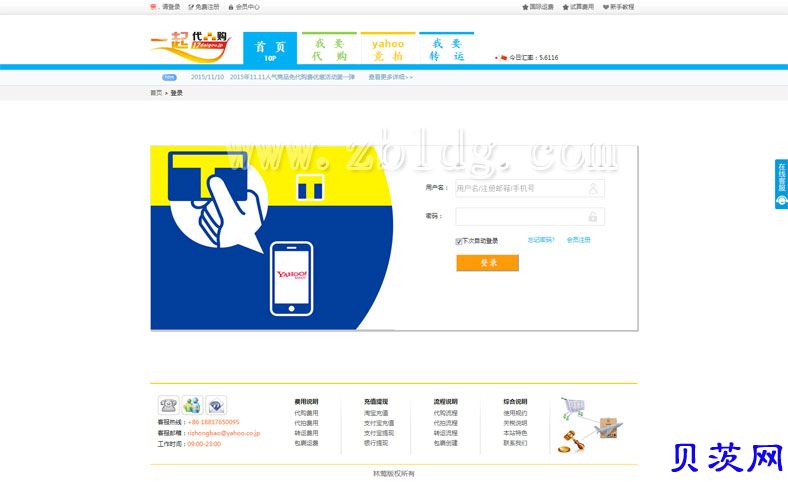Open 使用规约 footer link

click(x=515, y=413)
